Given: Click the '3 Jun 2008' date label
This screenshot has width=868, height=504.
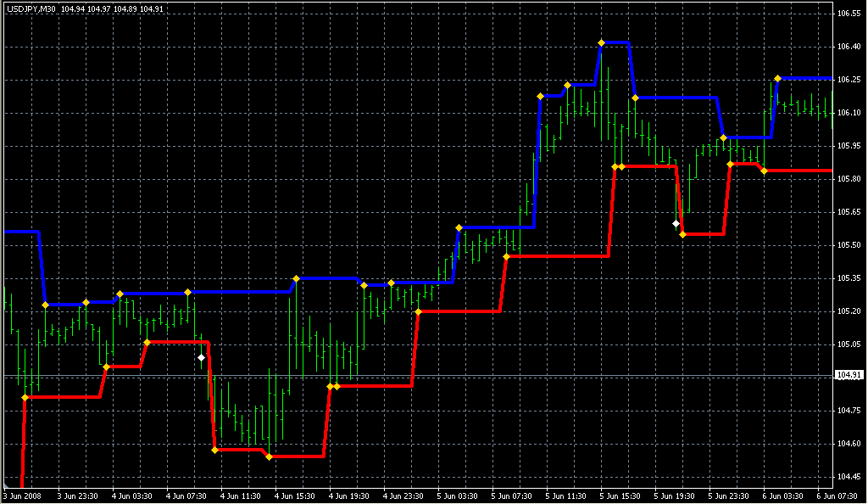Looking at the screenshot, I should point(22,496).
